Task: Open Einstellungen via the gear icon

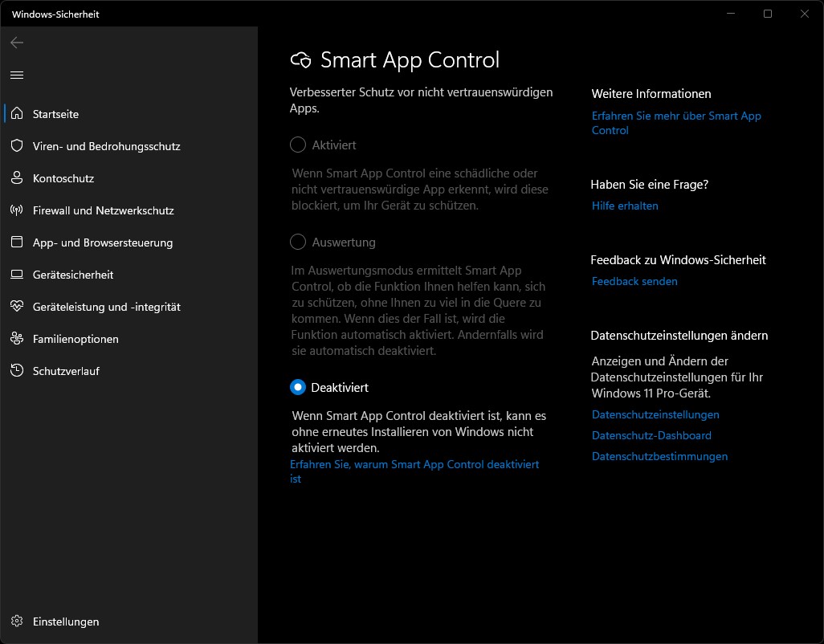Action: click(x=17, y=622)
